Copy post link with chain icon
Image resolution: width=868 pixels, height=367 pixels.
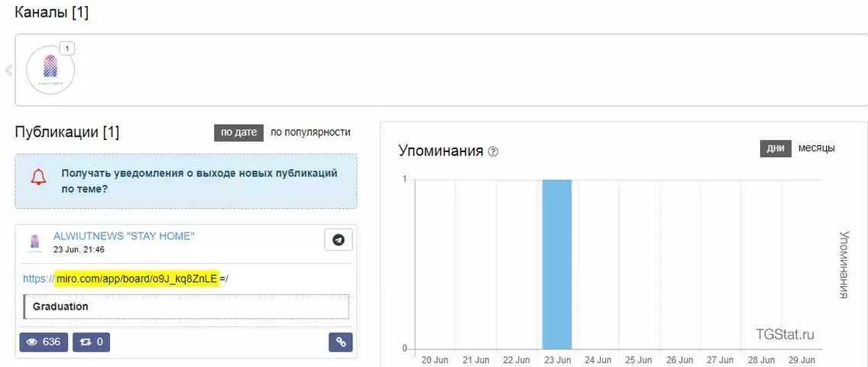click(341, 342)
